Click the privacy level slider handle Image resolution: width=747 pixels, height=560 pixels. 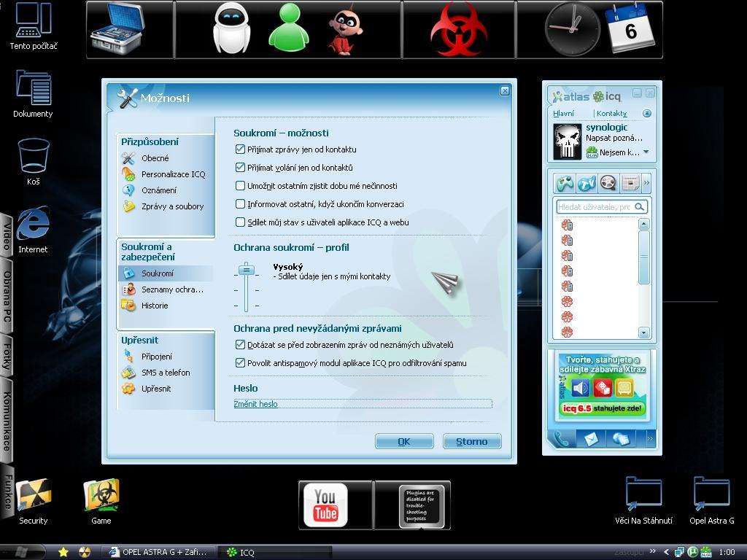[x=247, y=271]
